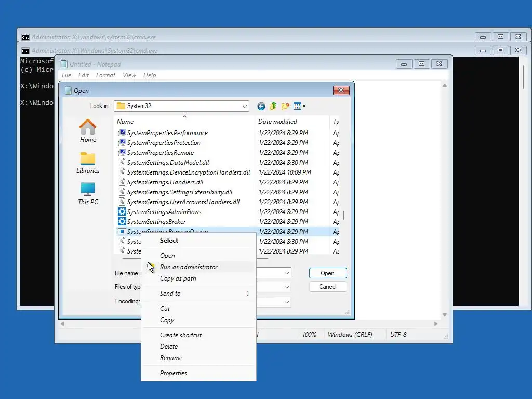Choose Select in the context menu
This screenshot has height=399, width=532.
point(198,240)
